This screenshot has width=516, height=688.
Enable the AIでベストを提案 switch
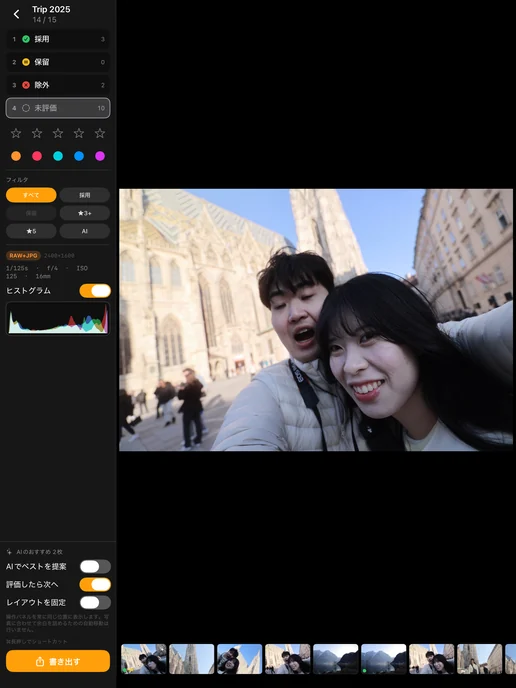(95, 566)
